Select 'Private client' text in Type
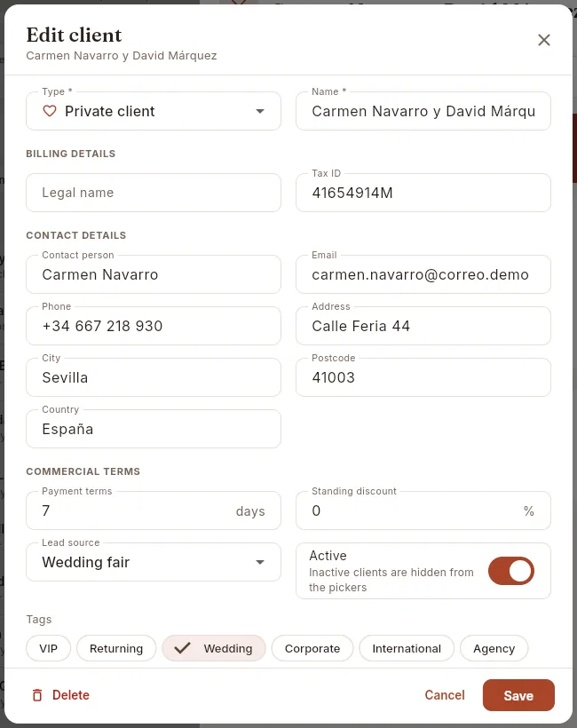The height and width of the screenshot is (728, 577). point(109,112)
